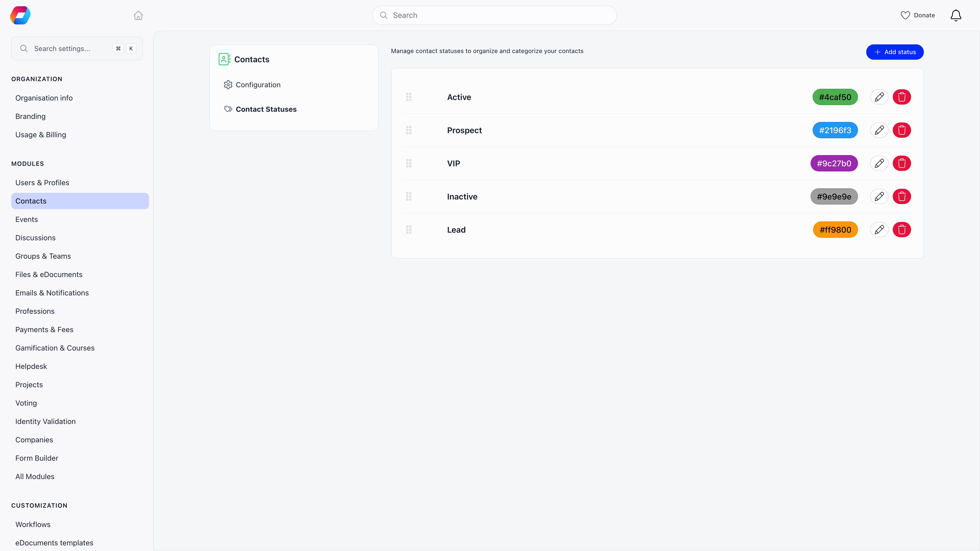Grab the VIP row drag handle
This screenshot has height=551, width=980.
pos(409,163)
